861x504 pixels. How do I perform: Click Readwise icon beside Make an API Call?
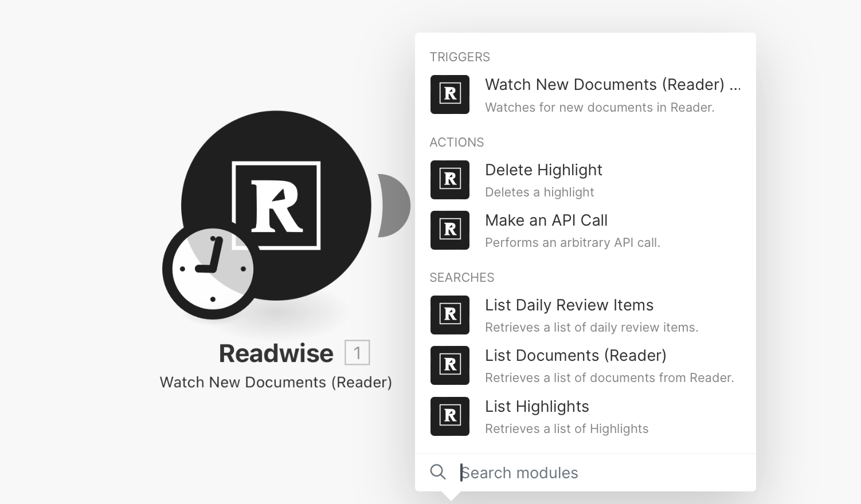(x=450, y=230)
